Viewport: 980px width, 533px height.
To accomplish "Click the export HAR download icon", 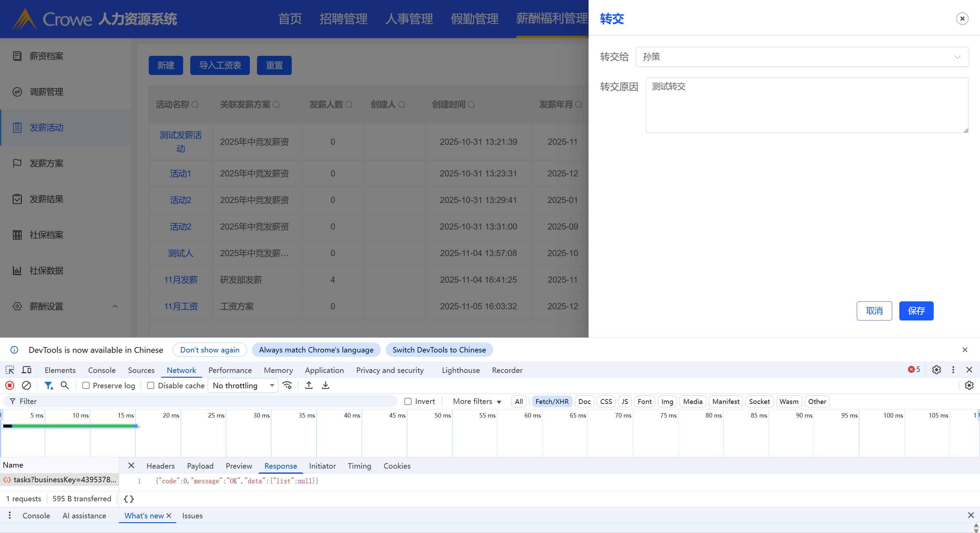I will click(325, 385).
